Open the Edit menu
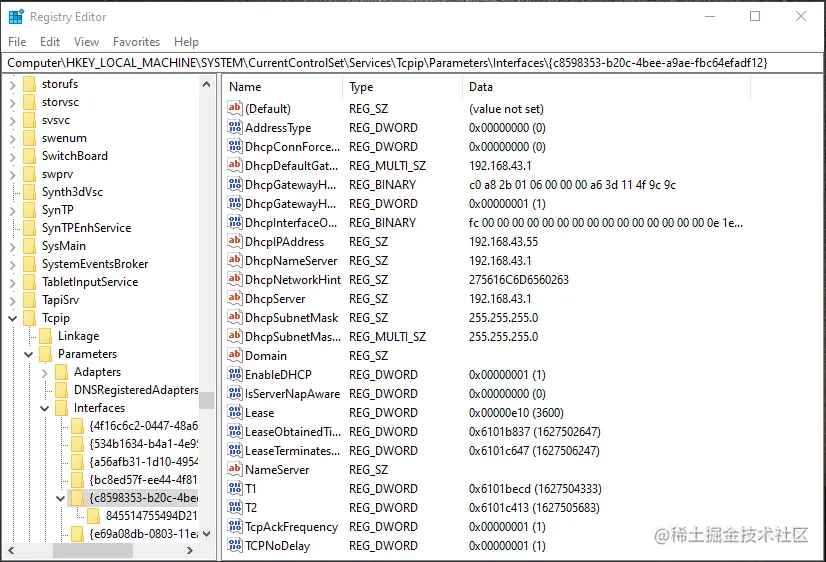The width and height of the screenshot is (826, 562). [50, 42]
